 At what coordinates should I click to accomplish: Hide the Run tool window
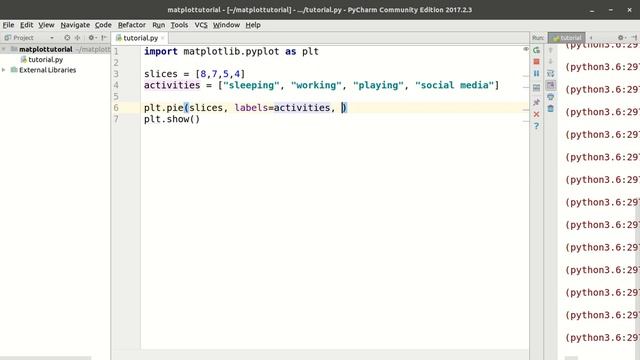tap(634, 38)
